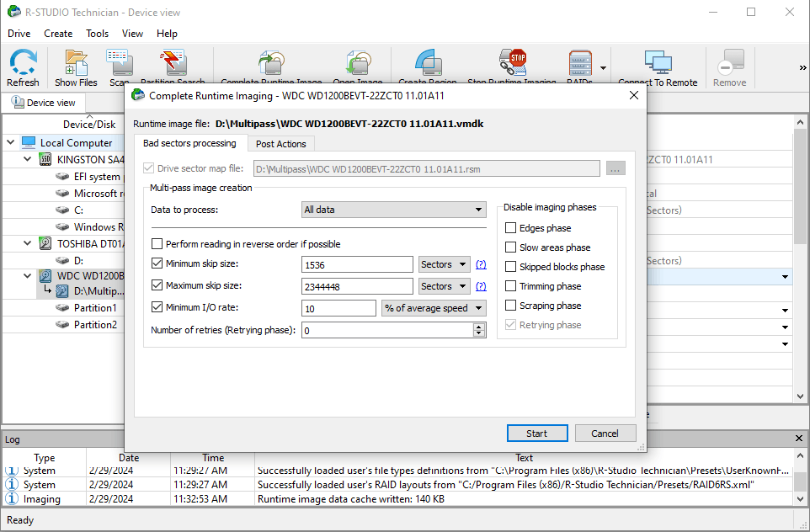810x532 pixels.
Task: Click the EFI system partition icon
Action: 62,177
